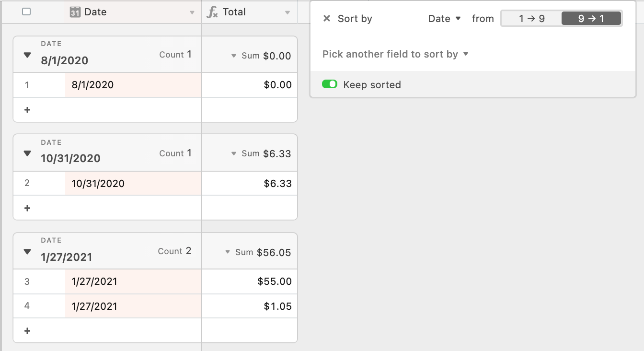
Task: Choose ascending 1 → 9 sort order
Action: point(531,19)
